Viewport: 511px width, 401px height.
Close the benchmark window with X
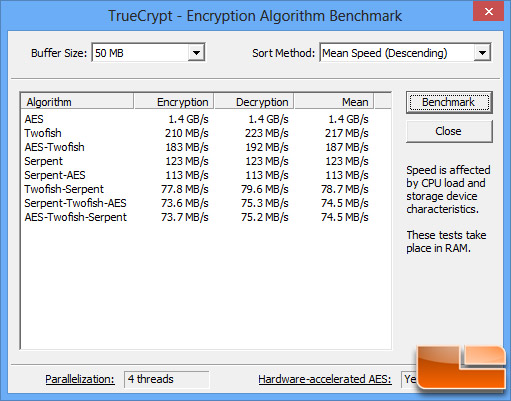click(488, 12)
